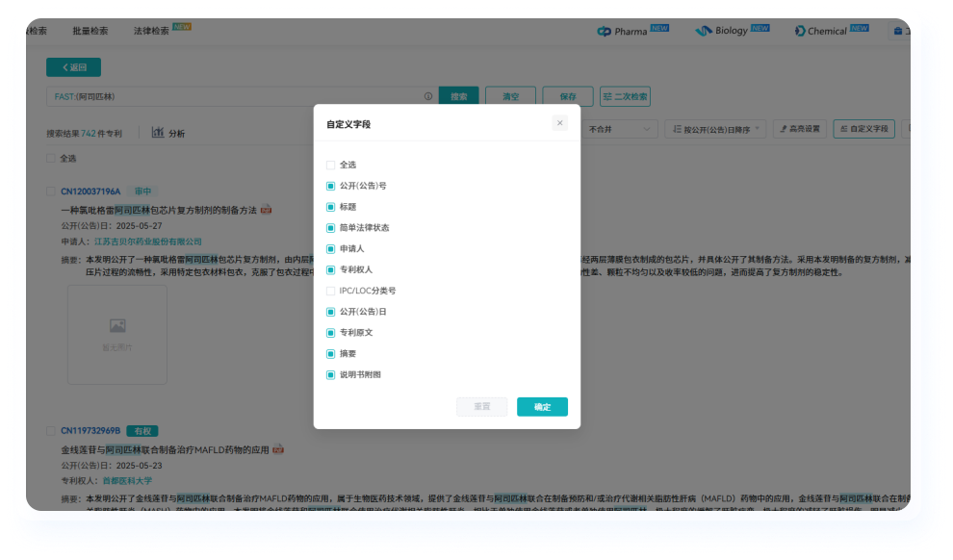Close the 自定义字段 dialog
Viewport: 953px width, 560px height.
[559, 123]
